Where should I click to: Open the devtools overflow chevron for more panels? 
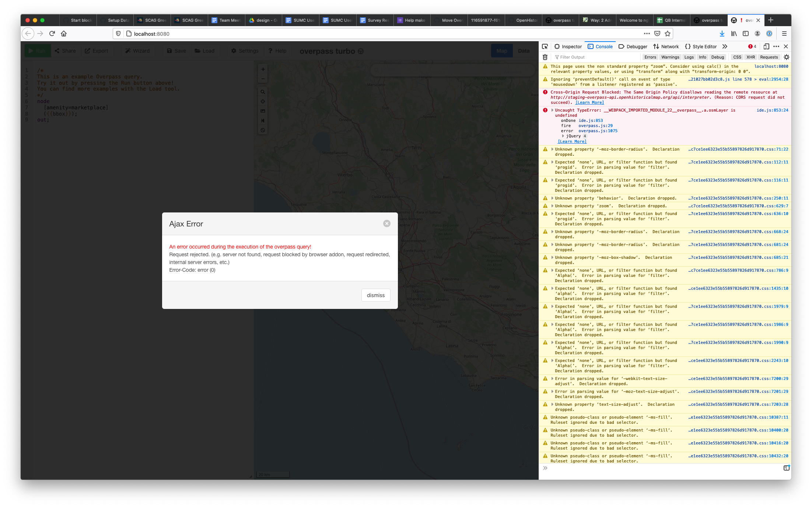[x=725, y=46]
